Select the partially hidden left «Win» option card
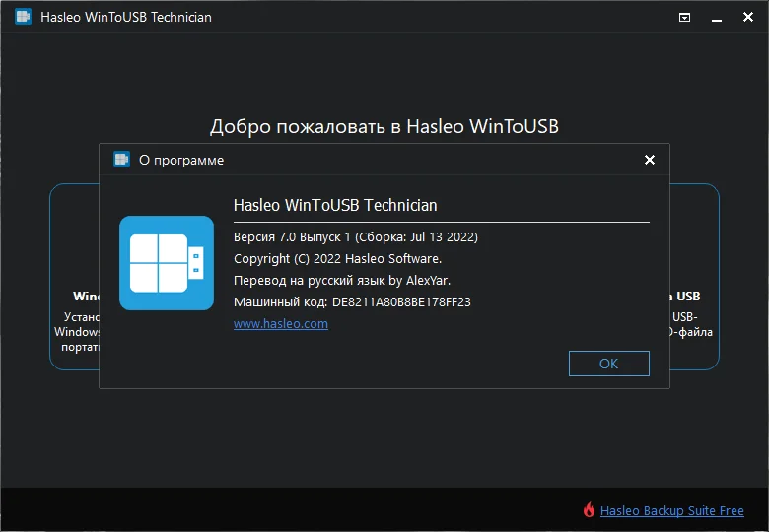The height and width of the screenshot is (532, 769). coord(75,277)
